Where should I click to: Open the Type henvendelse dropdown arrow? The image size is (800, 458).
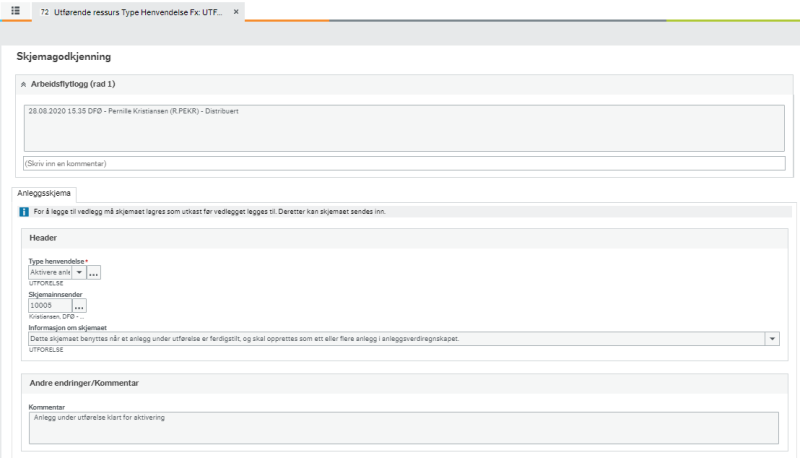click(79, 272)
